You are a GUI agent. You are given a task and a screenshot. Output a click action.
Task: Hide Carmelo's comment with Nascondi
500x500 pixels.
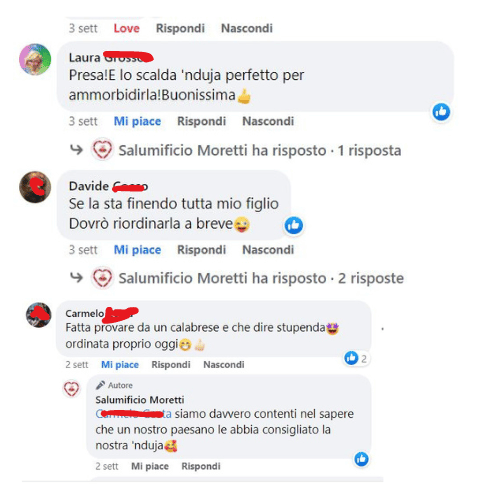click(x=224, y=365)
